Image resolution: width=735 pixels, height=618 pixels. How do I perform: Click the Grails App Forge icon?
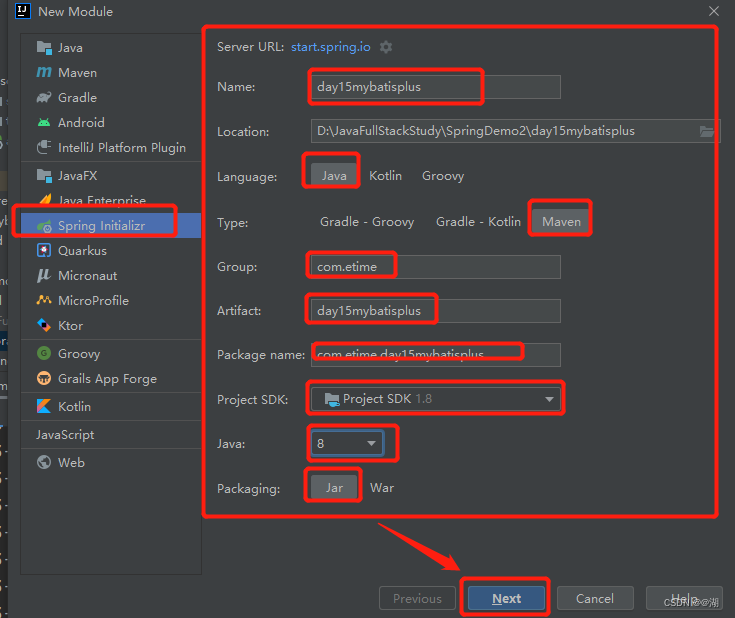point(44,378)
